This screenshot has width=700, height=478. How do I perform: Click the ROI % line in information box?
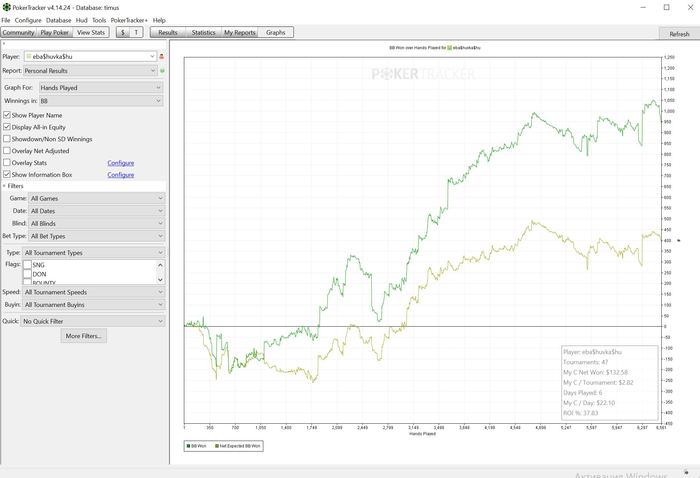(580, 413)
